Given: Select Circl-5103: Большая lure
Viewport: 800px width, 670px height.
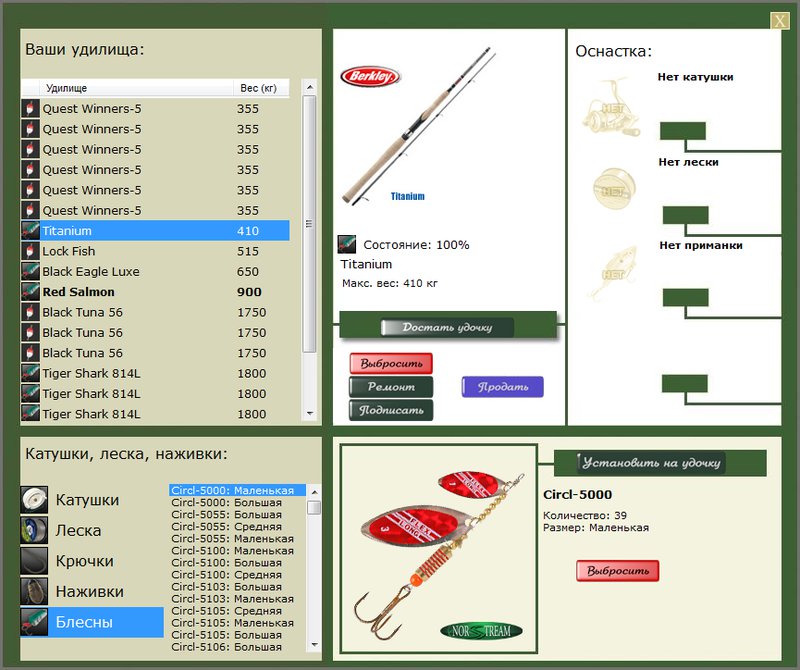Looking at the screenshot, I should click(238, 587).
